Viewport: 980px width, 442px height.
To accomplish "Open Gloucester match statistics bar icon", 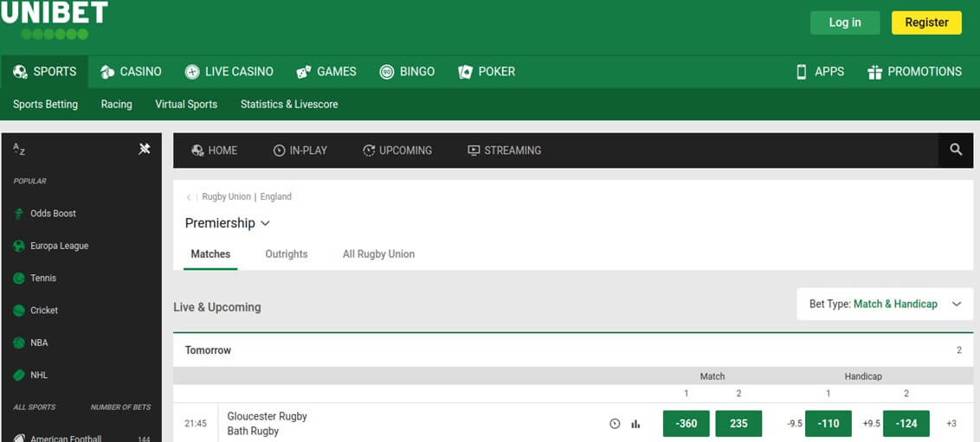I will (635, 424).
